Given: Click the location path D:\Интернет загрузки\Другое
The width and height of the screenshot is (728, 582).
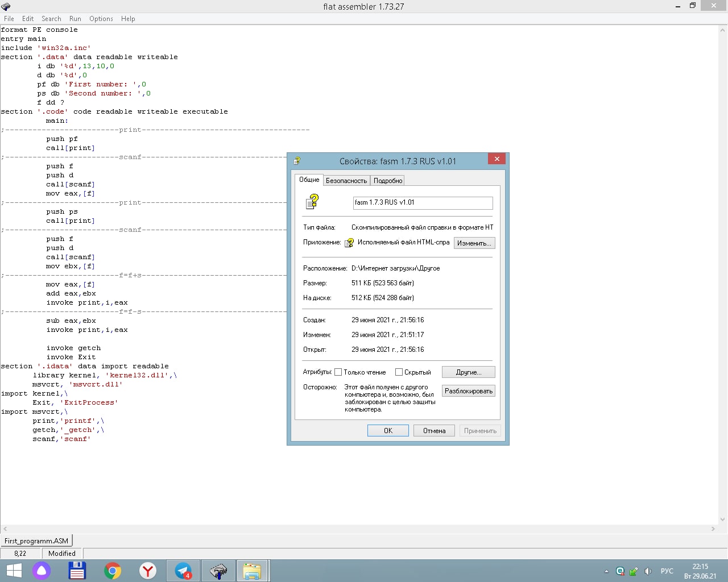Looking at the screenshot, I should (x=396, y=268).
